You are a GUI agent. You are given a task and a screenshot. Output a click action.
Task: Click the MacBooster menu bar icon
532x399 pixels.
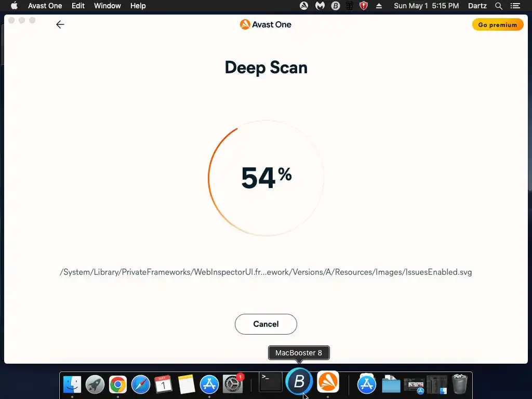[x=336, y=6]
